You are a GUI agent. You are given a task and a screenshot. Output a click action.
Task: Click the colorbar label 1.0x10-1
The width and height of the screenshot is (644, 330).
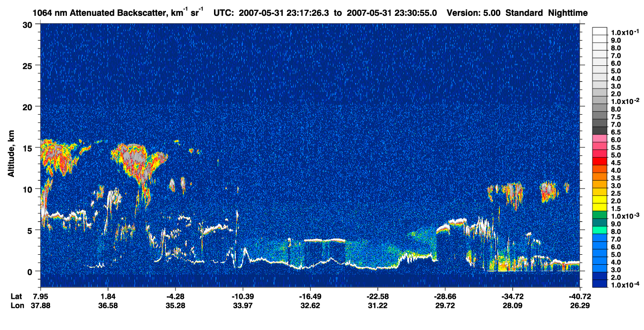[x=626, y=33]
